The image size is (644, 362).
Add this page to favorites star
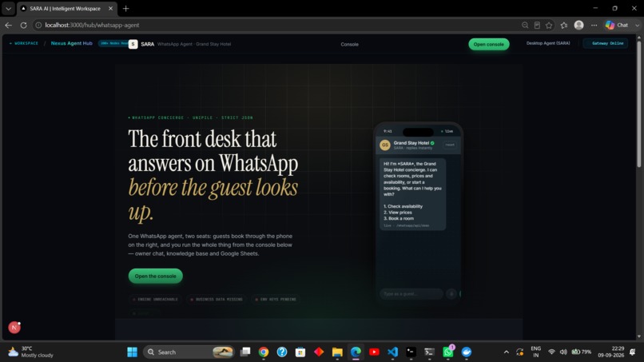tap(549, 25)
